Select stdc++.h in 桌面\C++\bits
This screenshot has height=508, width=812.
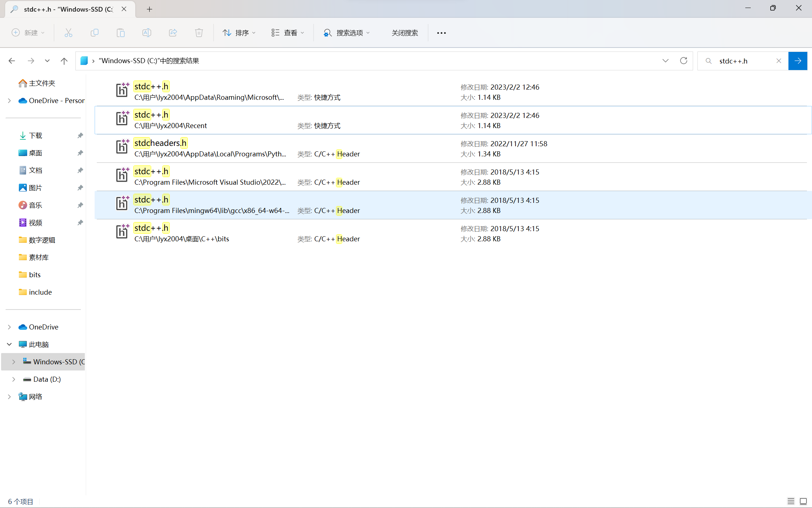point(453,233)
